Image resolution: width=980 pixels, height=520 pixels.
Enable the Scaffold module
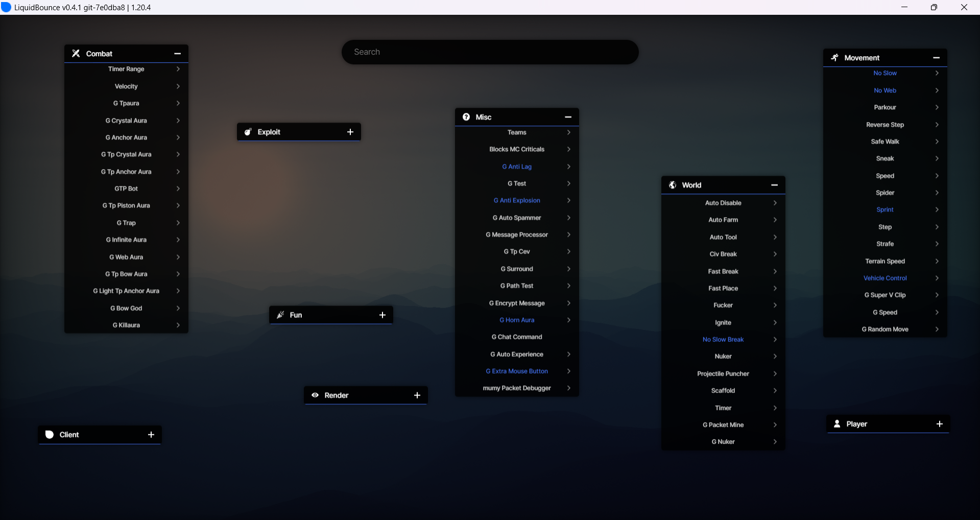723,391
